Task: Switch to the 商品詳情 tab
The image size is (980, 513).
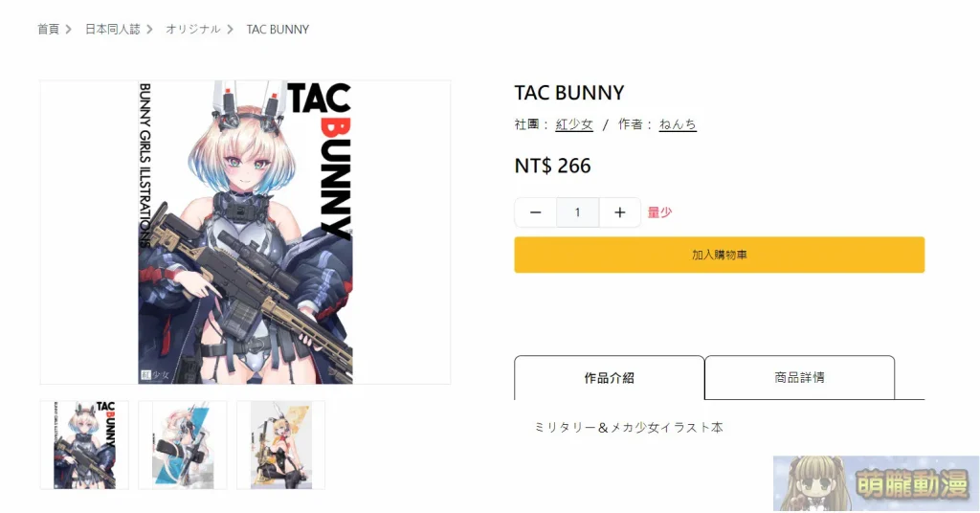Action: pyautogui.click(x=799, y=377)
